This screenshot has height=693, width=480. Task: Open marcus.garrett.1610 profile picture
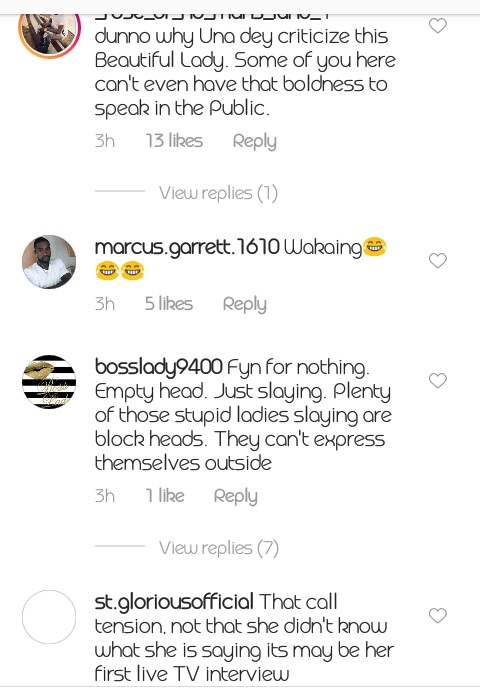(49, 262)
